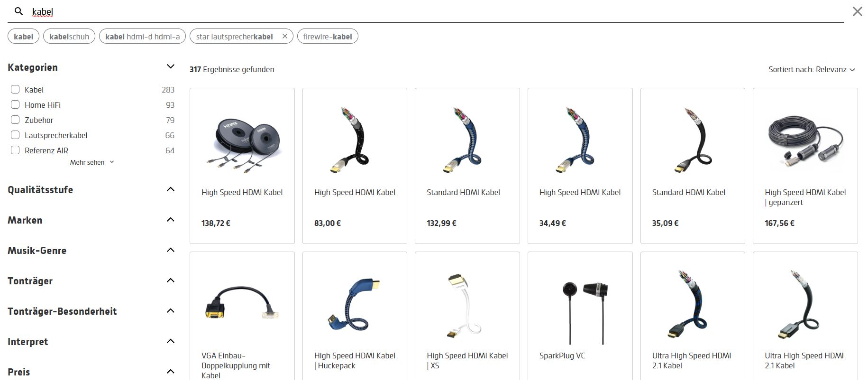
Task: Check the Lautsprecherkabel category filter
Action: 15,135
